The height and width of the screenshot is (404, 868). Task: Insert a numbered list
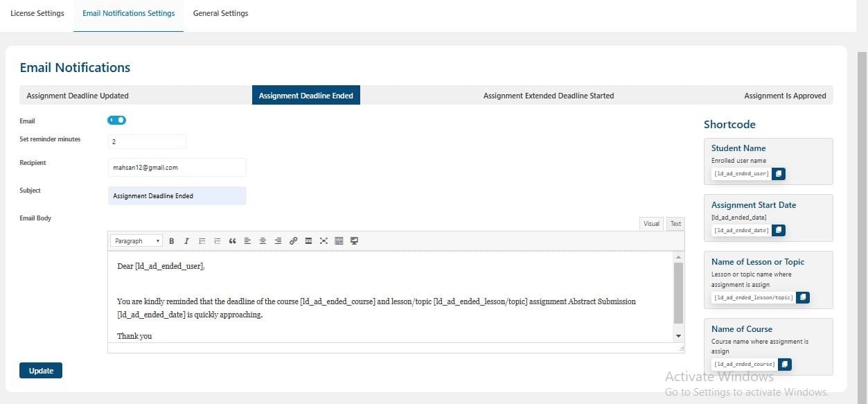[x=218, y=241]
